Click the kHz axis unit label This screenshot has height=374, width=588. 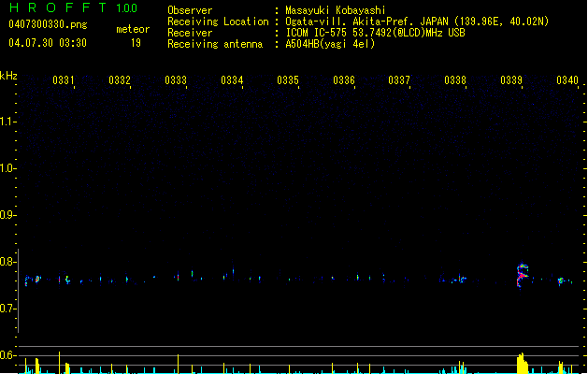click(8, 76)
